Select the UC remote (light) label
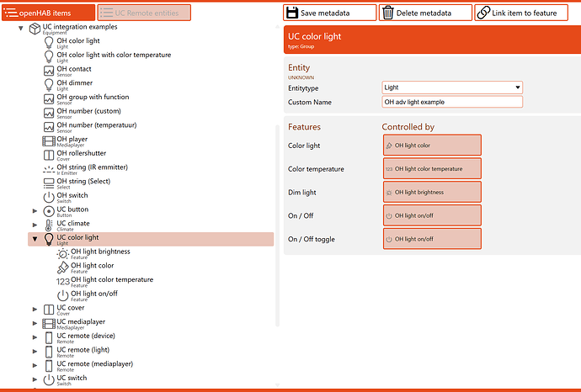 click(x=83, y=350)
